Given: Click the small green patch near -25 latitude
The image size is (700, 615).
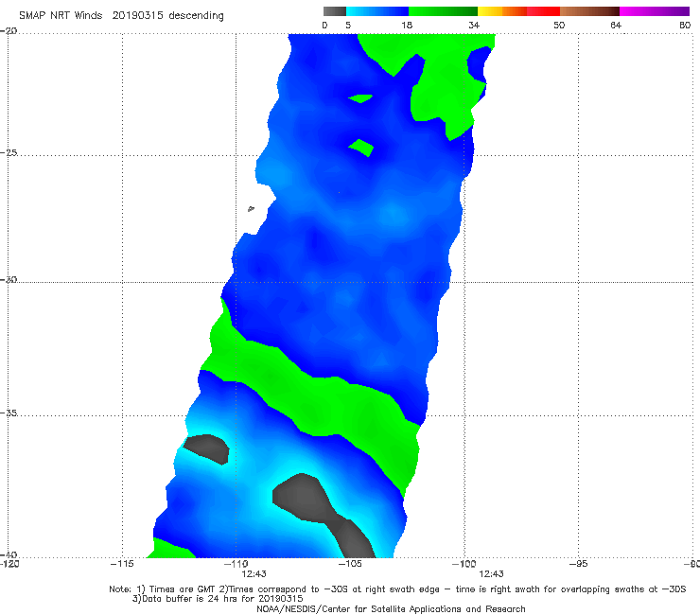Looking at the screenshot, I should click(x=360, y=148).
